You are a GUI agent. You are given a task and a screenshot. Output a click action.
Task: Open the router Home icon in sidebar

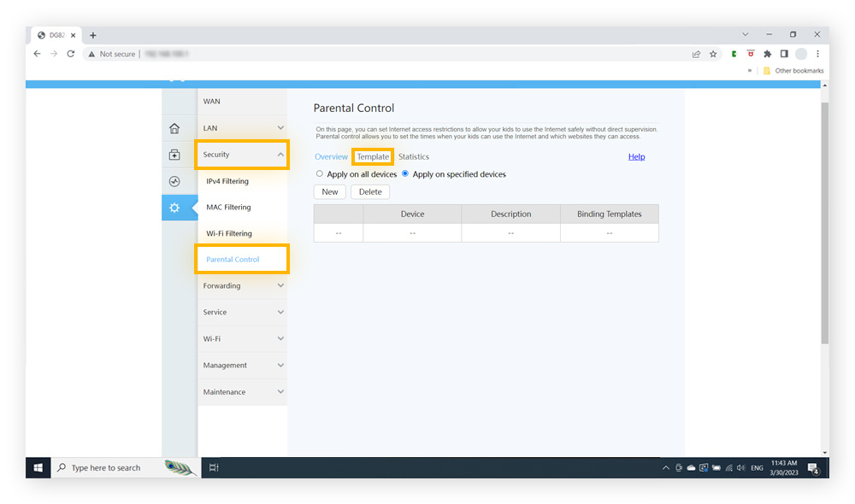pos(174,129)
